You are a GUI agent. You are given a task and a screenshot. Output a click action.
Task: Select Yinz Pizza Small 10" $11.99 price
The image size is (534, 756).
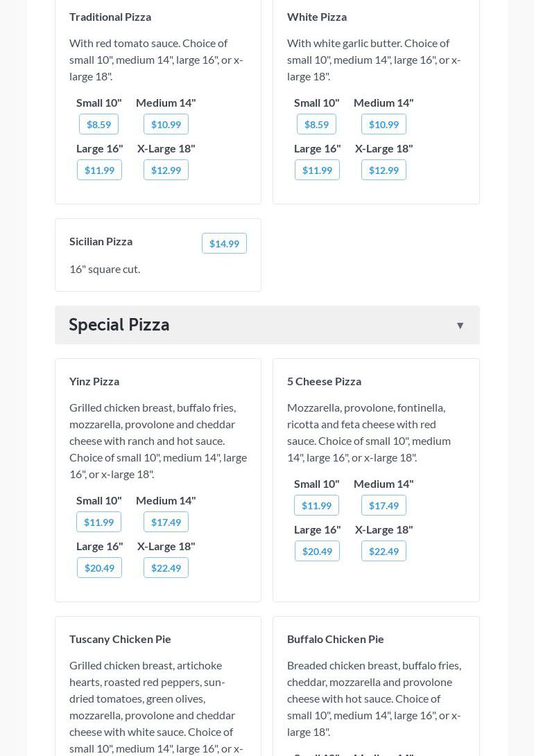pyautogui.click(x=98, y=522)
